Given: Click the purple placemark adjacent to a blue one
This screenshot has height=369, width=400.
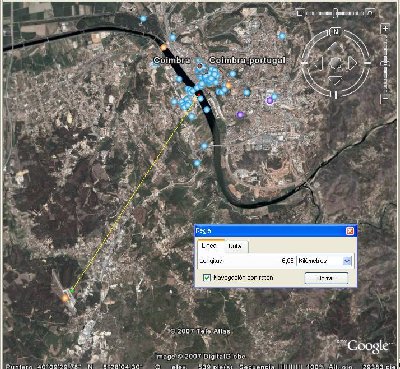Looking at the screenshot, I should [270, 101].
